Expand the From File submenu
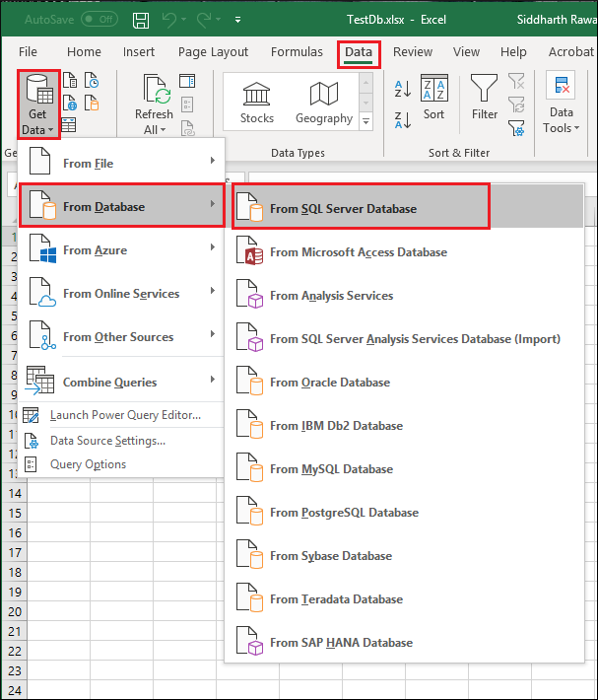The width and height of the screenshot is (598, 700). click(122, 163)
